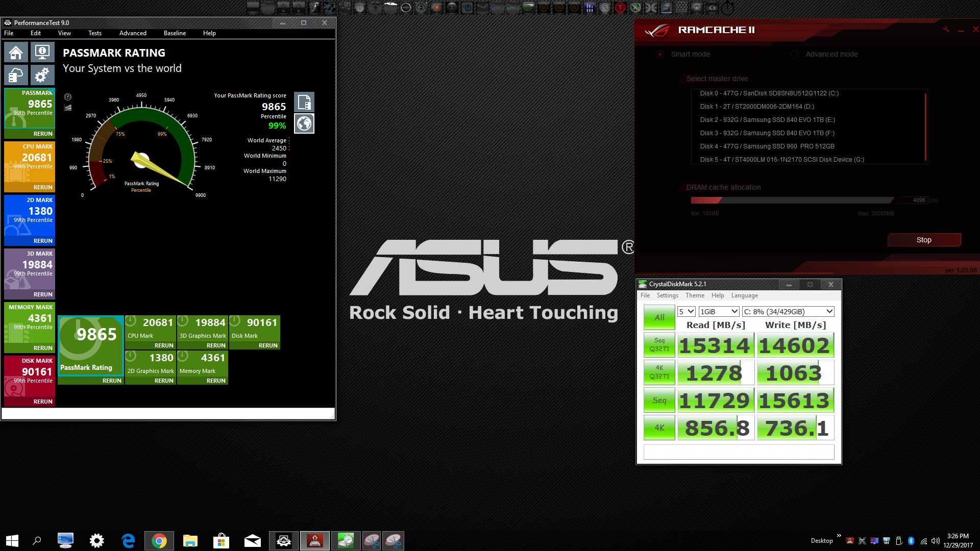Image resolution: width=980 pixels, height=551 pixels.
Task: Click the circular icon on Memory Mark 4361 tile
Action: pyautogui.click(x=183, y=357)
